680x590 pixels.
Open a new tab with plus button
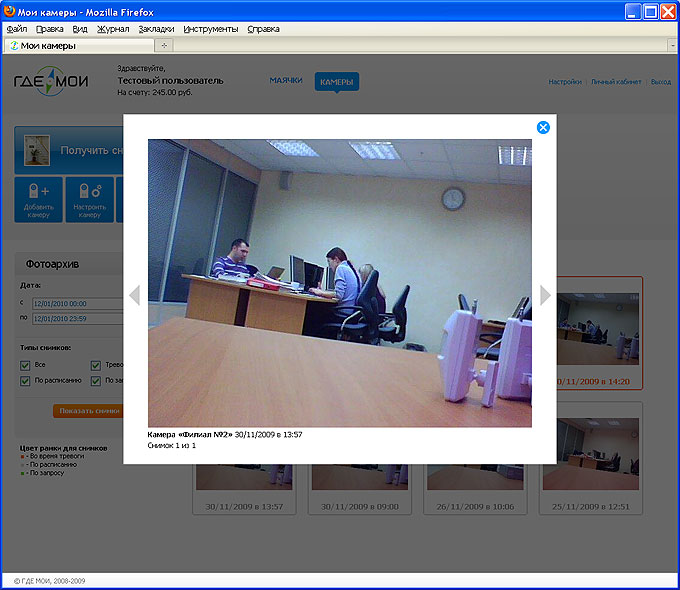tap(164, 45)
